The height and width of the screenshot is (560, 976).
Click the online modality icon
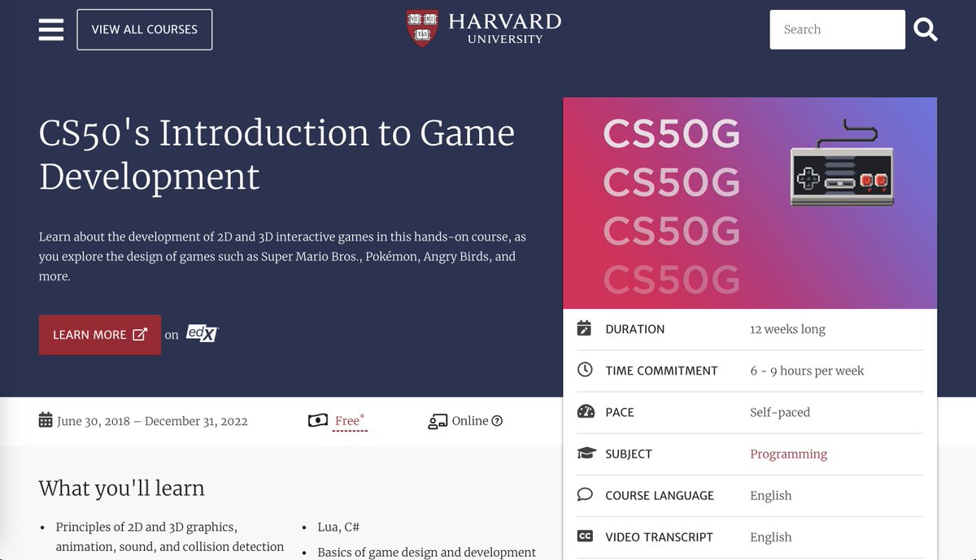pos(438,420)
